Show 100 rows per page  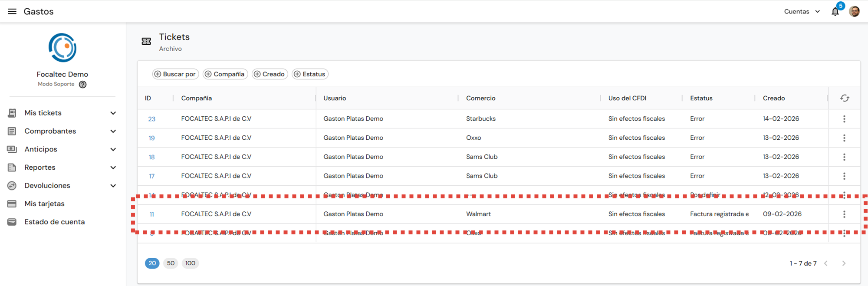coord(190,263)
